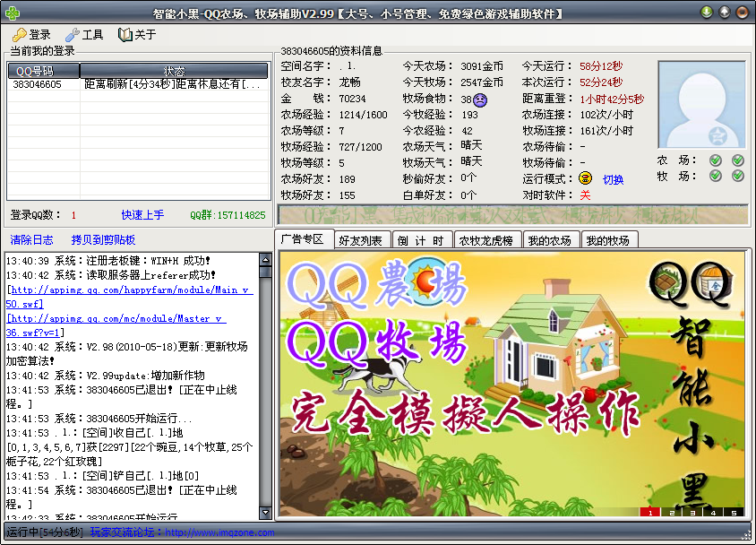The height and width of the screenshot is (545, 756).
Task: Click the 农场好友 value 189
Action: coord(348,179)
